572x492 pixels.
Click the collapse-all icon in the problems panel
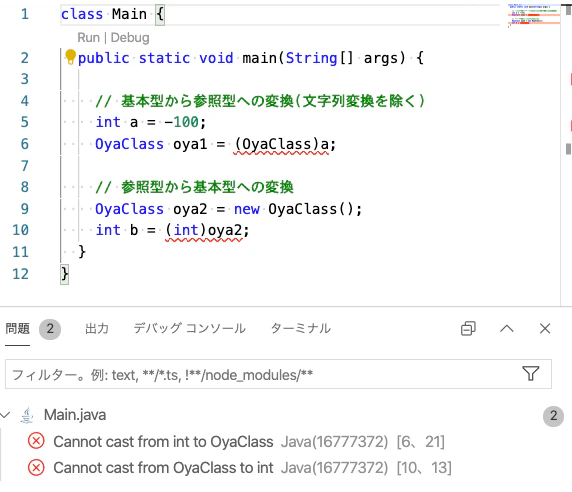pos(468,329)
